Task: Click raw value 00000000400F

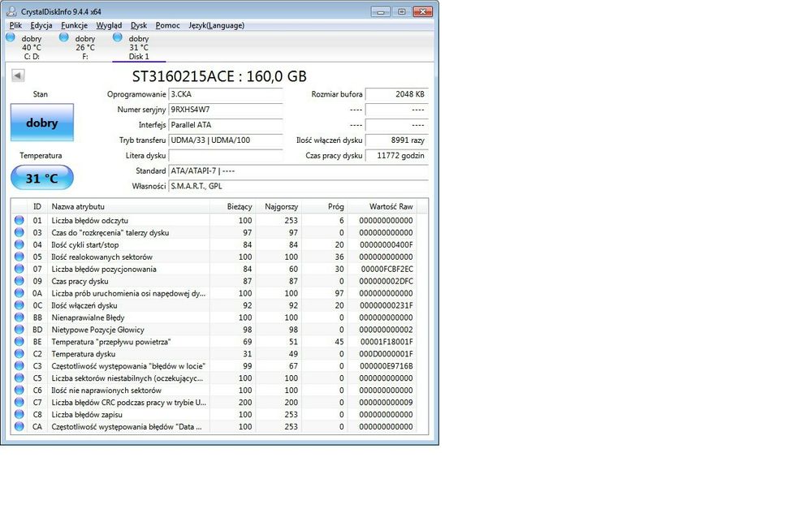Action: point(386,244)
